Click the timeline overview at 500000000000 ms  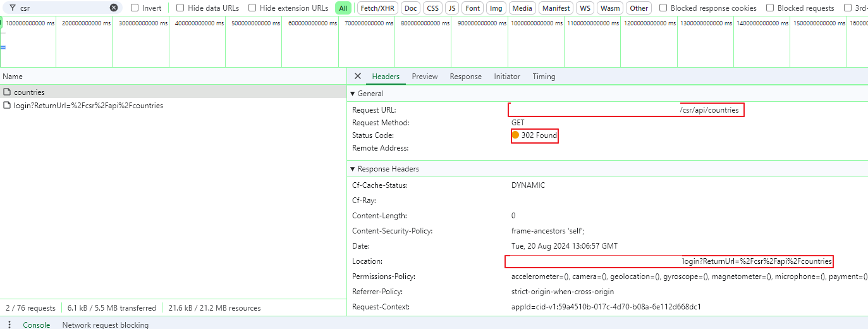253,23
